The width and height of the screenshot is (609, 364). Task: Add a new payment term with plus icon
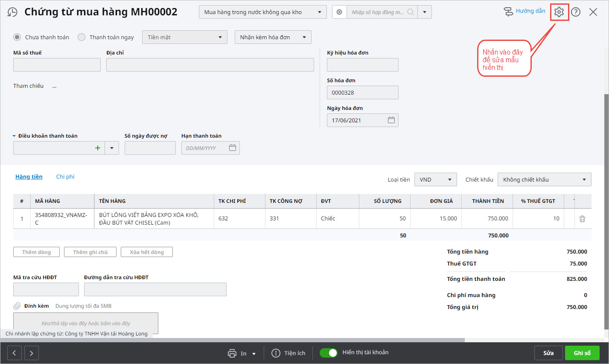coord(98,148)
